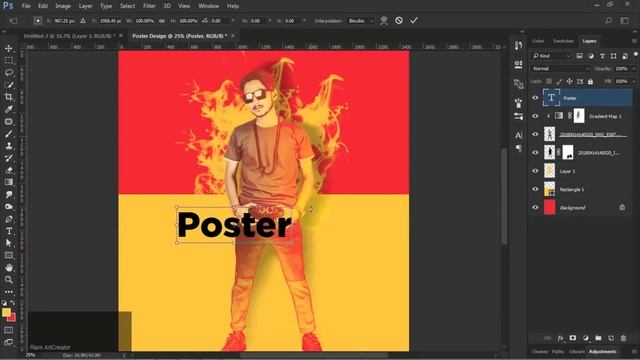The height and width of the screenshot is (360, 640).
Task: Click the lock all icon in Lock row
Action: coord(590,82)
